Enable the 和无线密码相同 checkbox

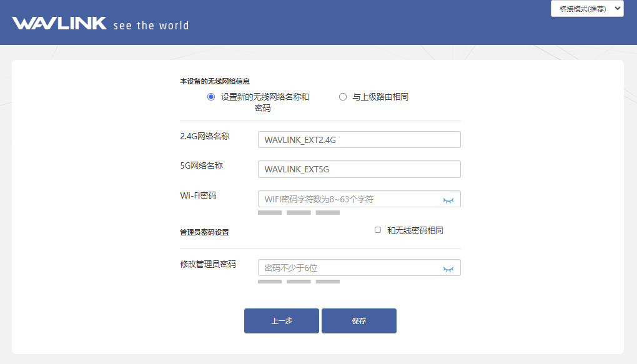pos(378,230)
